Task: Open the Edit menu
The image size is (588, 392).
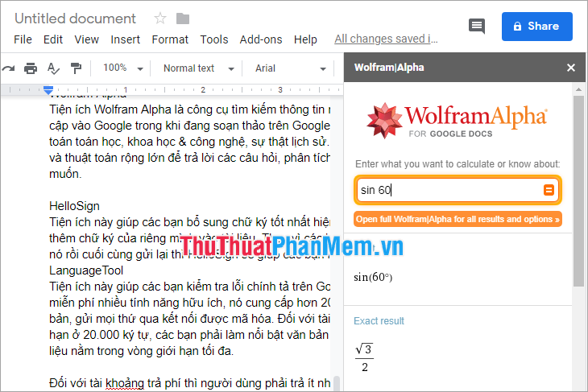Action: [x=53, y=39]
